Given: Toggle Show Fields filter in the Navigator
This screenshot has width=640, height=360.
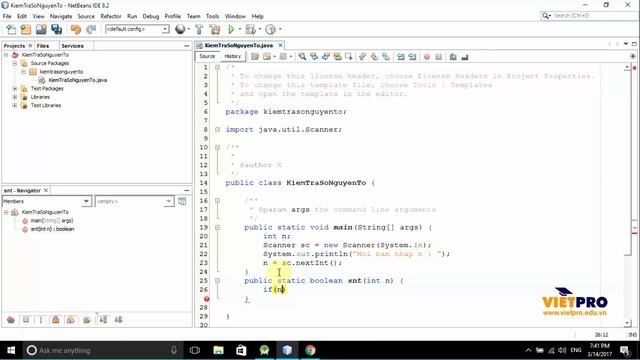Looking at the screenshot, I should (x=26, y=320).
